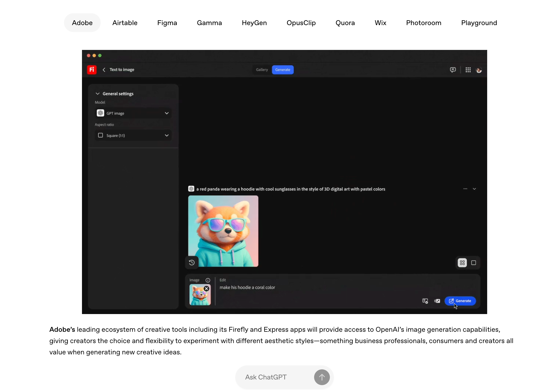Open the feedback chat icon
The height and width of the screenshot is (392, 546).
(453, 70)
